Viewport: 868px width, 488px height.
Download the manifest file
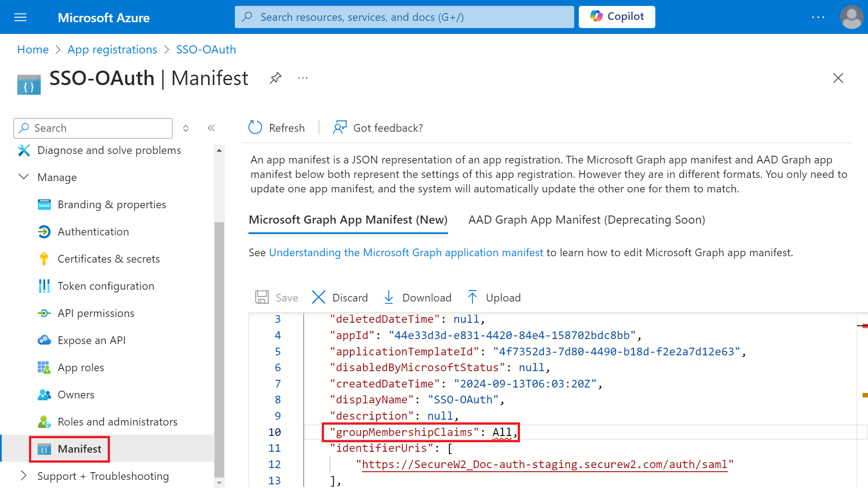coord(417,297)
